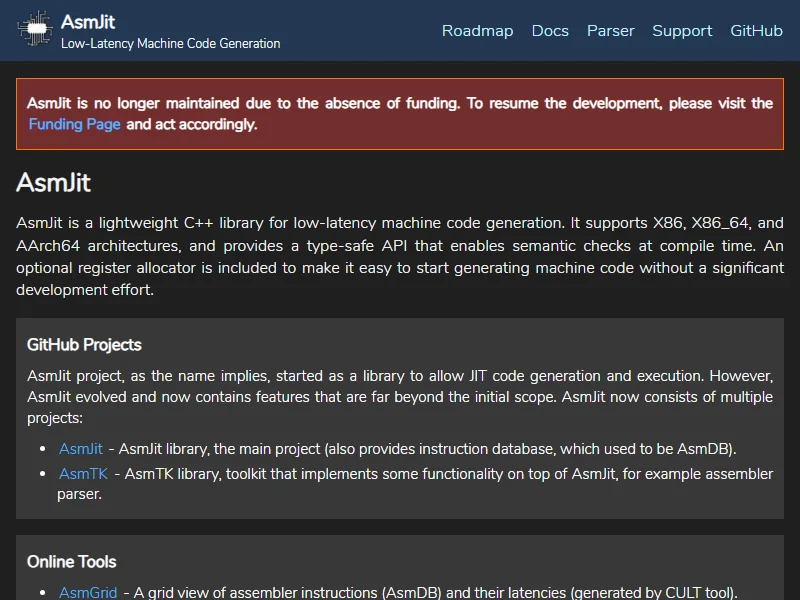
Task: Click the AsmGrid description about instruction latencies
Action: point(430,593)
